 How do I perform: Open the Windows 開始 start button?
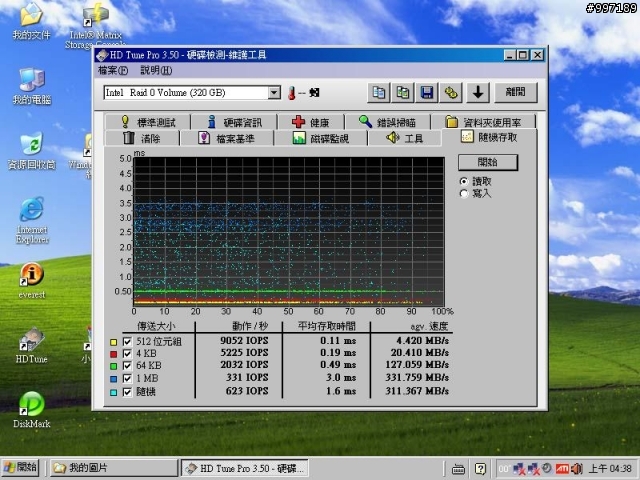(20, 468)
